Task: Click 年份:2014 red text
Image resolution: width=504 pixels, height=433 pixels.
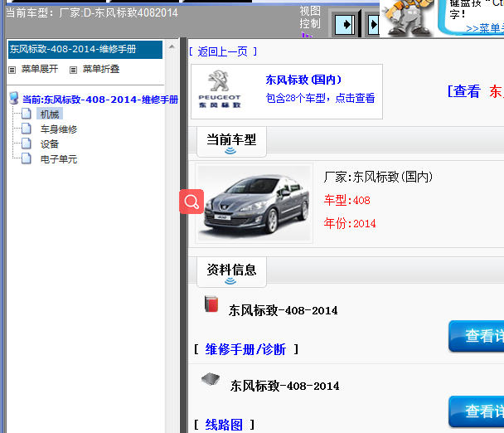Action: pos(350,223)
